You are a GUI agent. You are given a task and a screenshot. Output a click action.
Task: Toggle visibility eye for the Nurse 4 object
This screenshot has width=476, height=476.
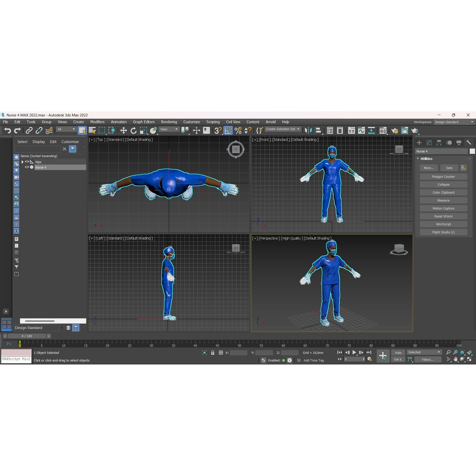pos(27,167)
